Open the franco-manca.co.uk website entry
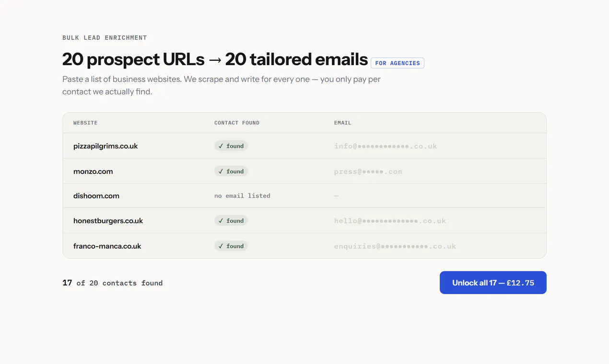609x364 pixels. [107, 246]
